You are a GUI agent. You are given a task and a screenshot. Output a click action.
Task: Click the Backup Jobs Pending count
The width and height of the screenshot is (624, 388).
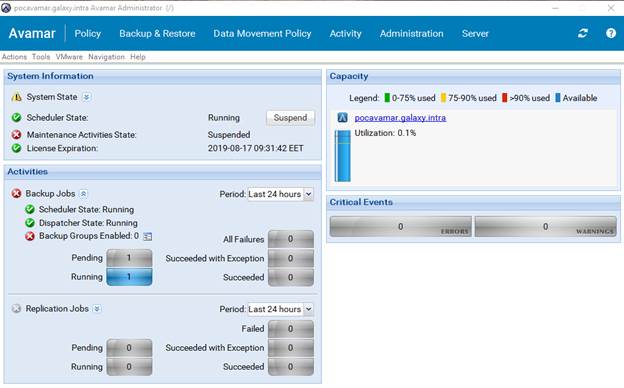click(129, 258)
